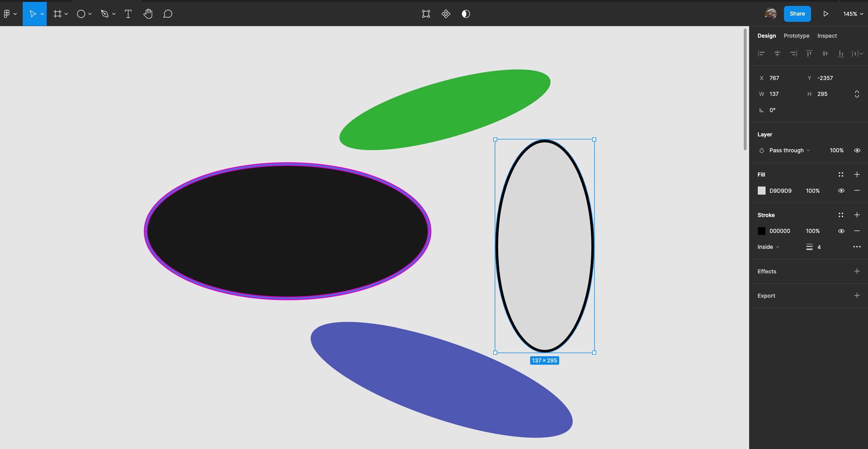Activate the Comment tool
Viewport: 868px width, 449px height.
click(167, 14)
